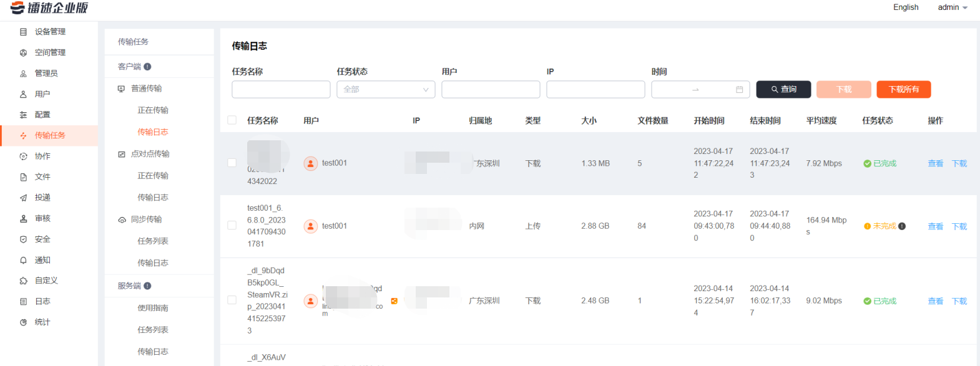Click the 查询 search button
The image size is (980, 366).
[x=783, y=90]
